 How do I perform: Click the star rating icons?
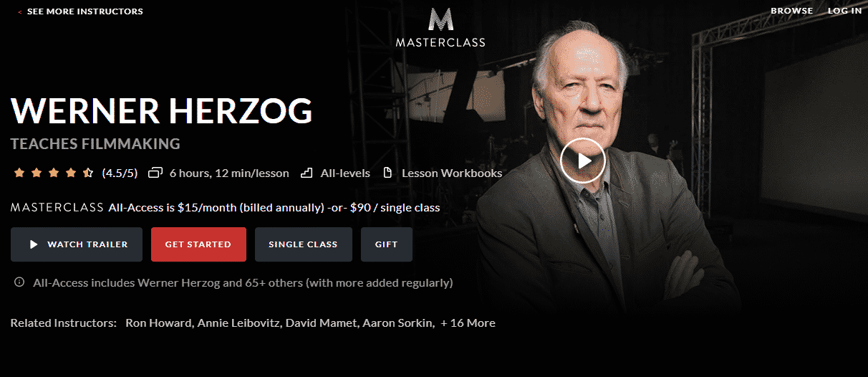(x=54, y=173)
